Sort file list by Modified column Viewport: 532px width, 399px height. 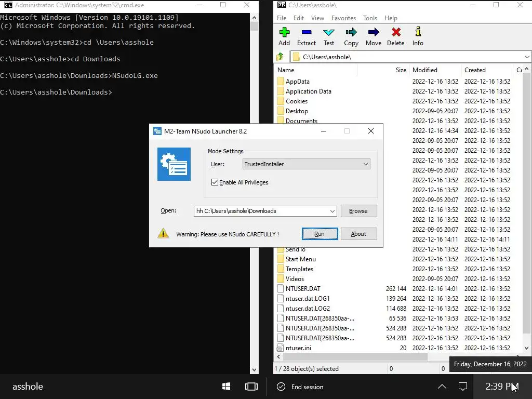[435, 70]
